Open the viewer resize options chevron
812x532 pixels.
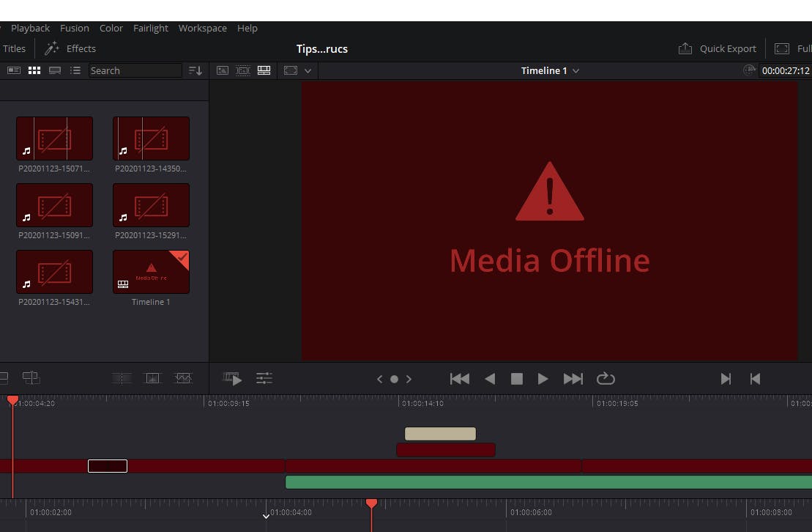pyautogui.click(x=308, y=71)
